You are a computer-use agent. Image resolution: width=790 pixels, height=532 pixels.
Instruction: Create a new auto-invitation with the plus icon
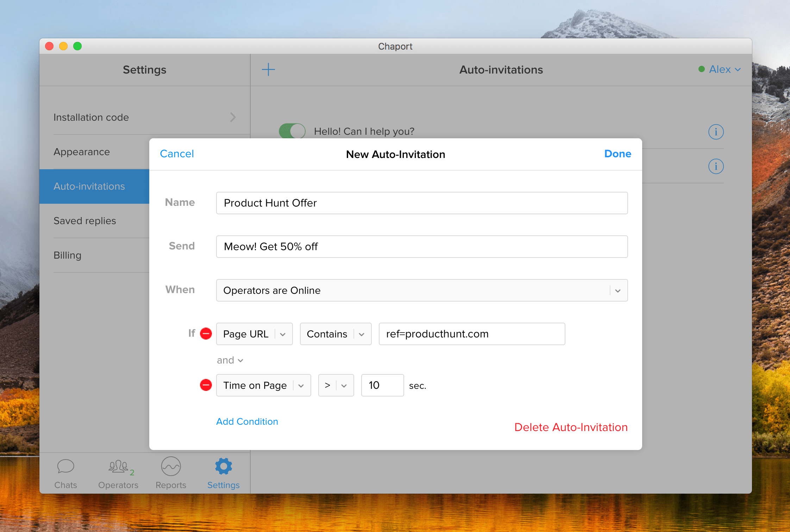[268, 69]
